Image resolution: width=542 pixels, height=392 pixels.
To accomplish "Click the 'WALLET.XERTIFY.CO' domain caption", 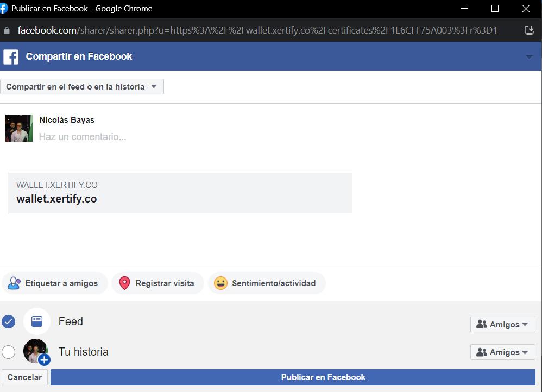I will click(x=56, y=185).
